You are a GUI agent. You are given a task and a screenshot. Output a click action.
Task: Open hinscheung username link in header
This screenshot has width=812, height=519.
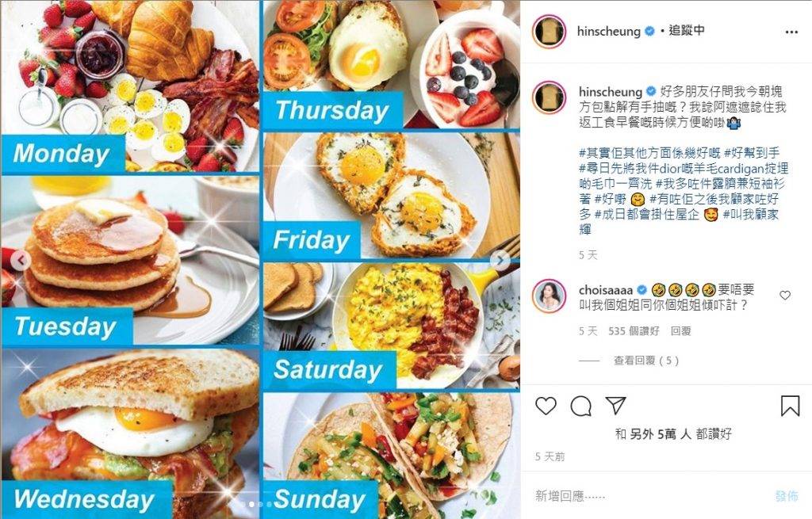[608, 32]
